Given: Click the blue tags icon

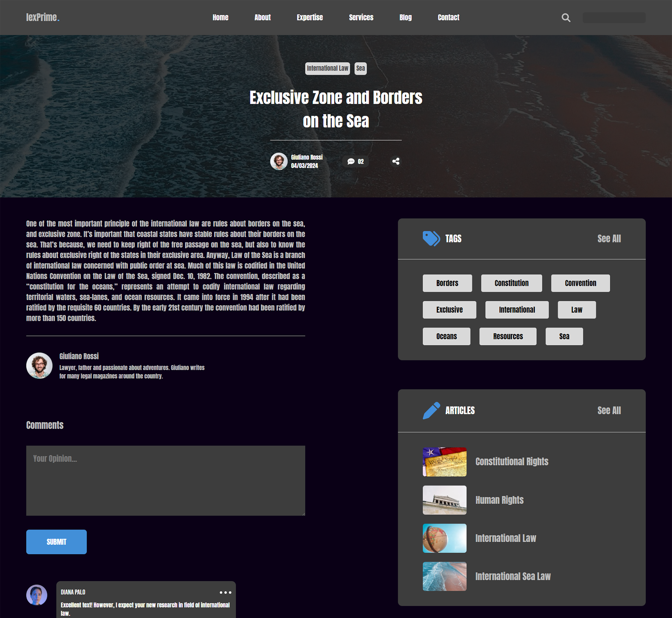Looking at the screenshot, I should (x=431, y=239).
